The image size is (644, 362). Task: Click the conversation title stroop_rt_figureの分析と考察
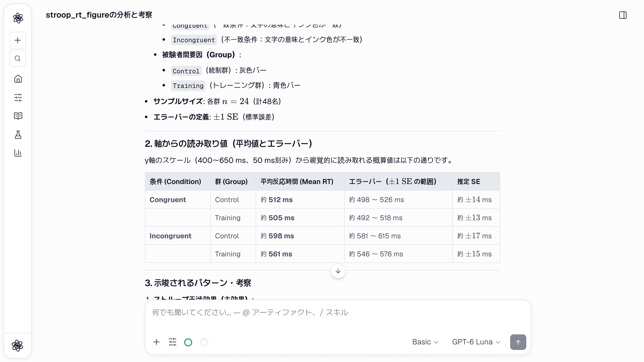99,15
